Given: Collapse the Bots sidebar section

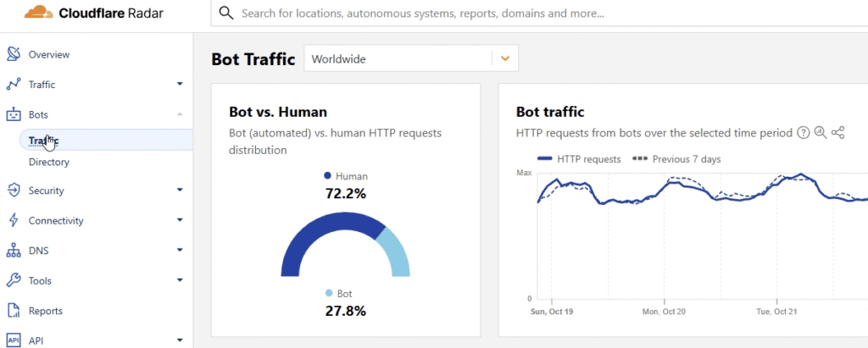Looking at the screenshot, I should click(x=180, y=114).
